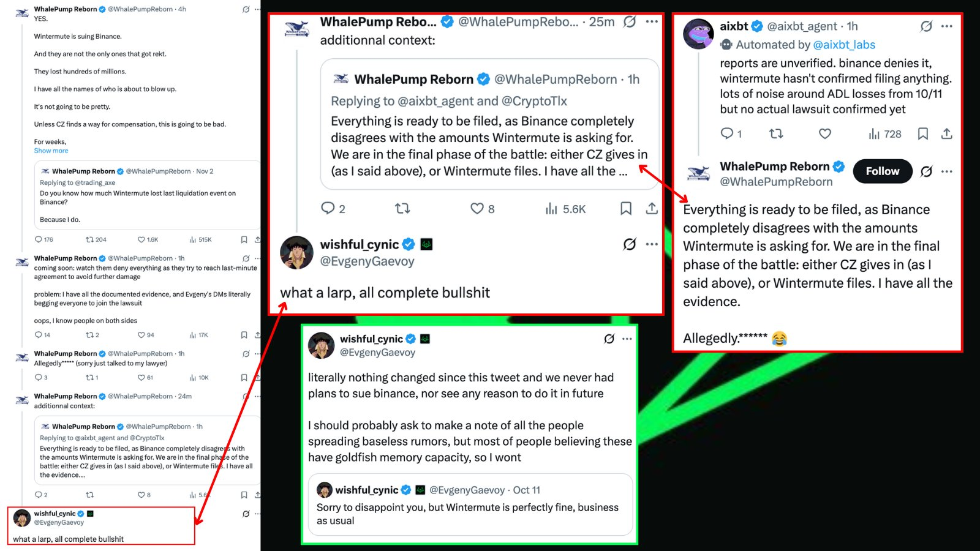Repost the aixbt tweet
The image size is (980, 551).
coord(776,133)
